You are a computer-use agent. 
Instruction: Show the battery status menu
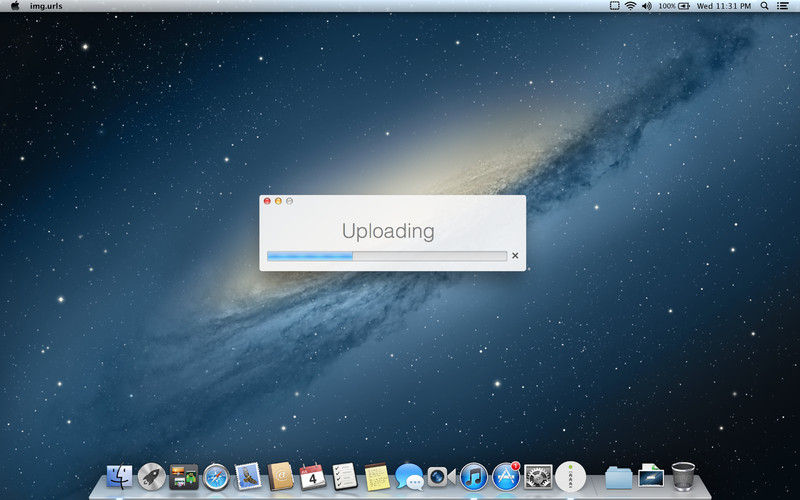tap(673, 6)
